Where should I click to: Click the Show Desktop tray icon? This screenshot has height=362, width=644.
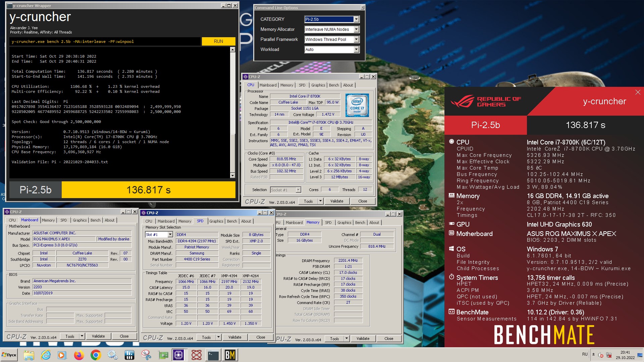pos(640,355)
